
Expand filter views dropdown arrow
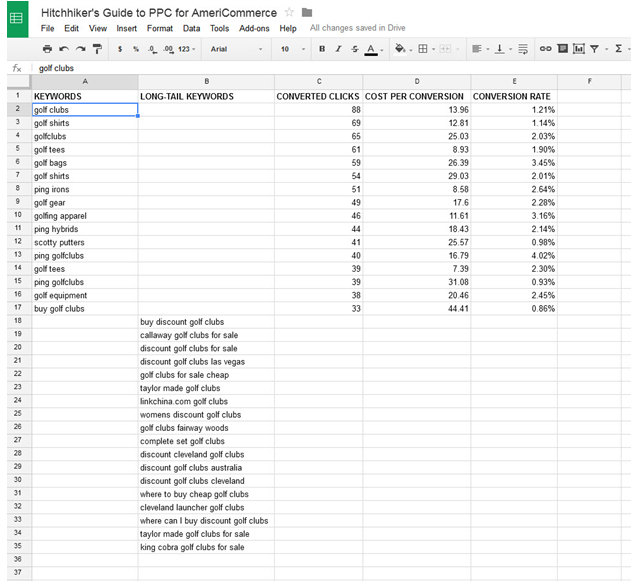click(x=607, y=50)
